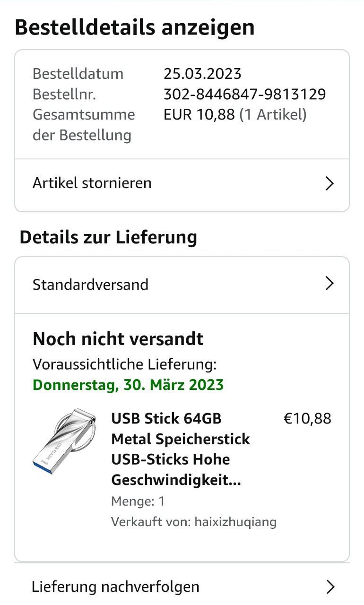The width and height of the screenshot is (364, 605).
Task: Click the order total EUR 10,88
Action: 199,115
